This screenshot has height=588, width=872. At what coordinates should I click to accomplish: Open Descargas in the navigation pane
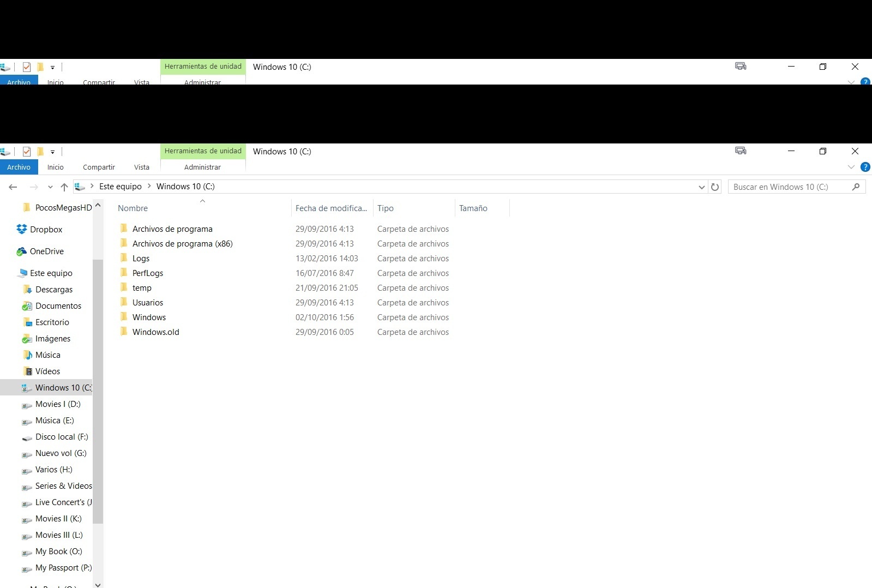47,290
